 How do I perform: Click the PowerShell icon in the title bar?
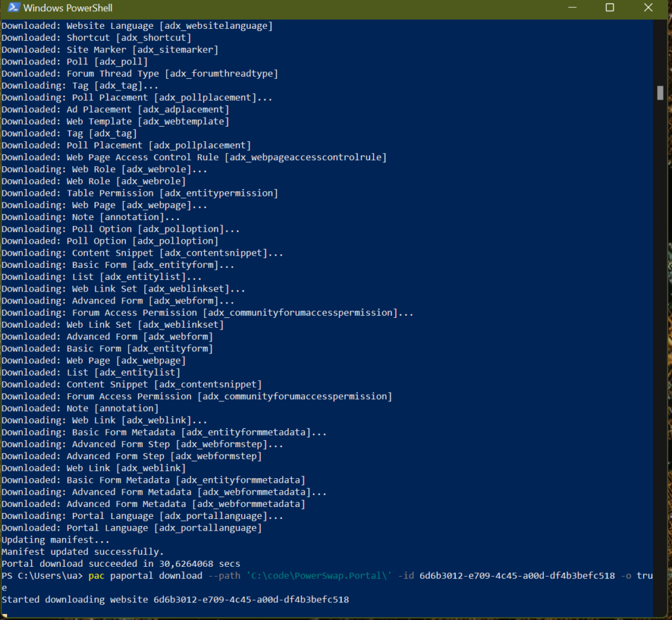point(14,8)
